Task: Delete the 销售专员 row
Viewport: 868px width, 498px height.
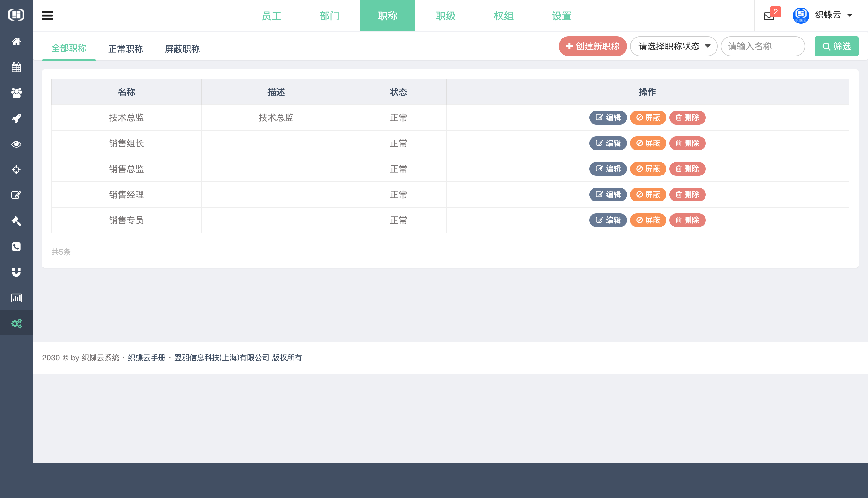Action: tap(687, 220)
